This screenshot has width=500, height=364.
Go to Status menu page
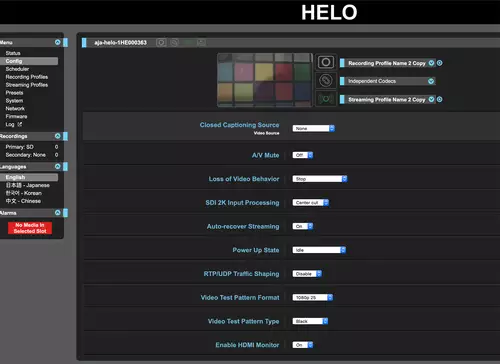(x=13, y=53)
